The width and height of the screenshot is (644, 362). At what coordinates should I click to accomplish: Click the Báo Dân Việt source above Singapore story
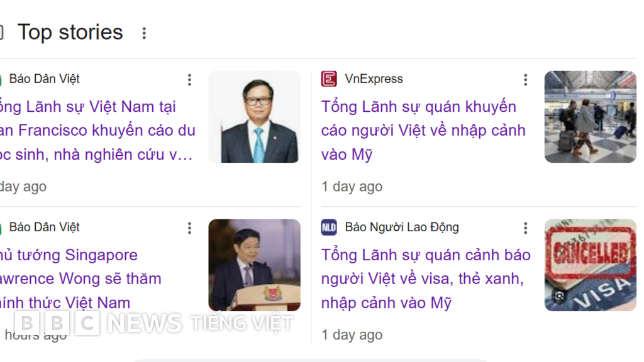click(x=45, y=227)
